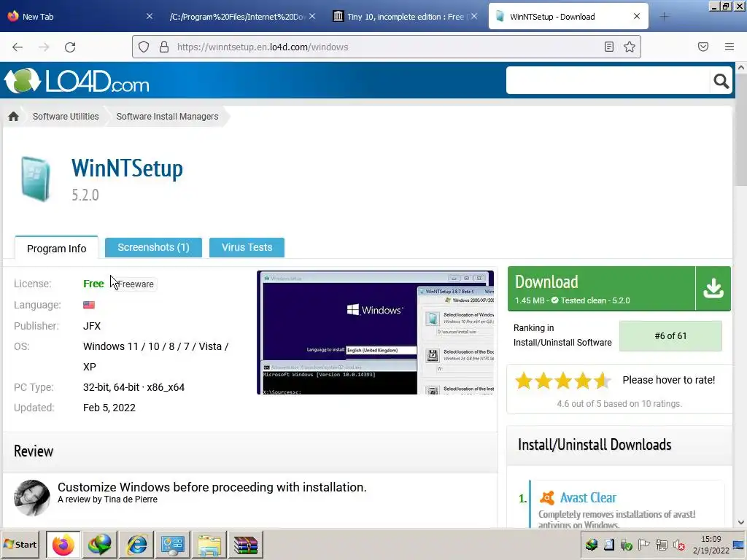The image size is (747, 560).
Task: Click the Windows Start button
Action: (20, 544)
